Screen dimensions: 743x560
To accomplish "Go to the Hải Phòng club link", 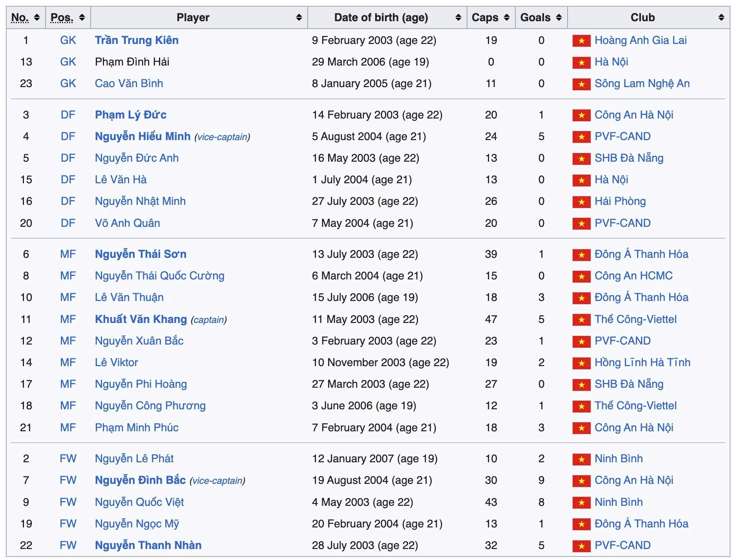I will pyautogui.click(x=620, y=201).
